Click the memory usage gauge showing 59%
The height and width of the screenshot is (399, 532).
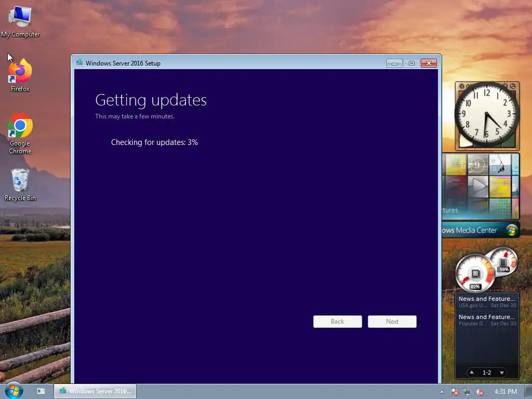(503, 261)
